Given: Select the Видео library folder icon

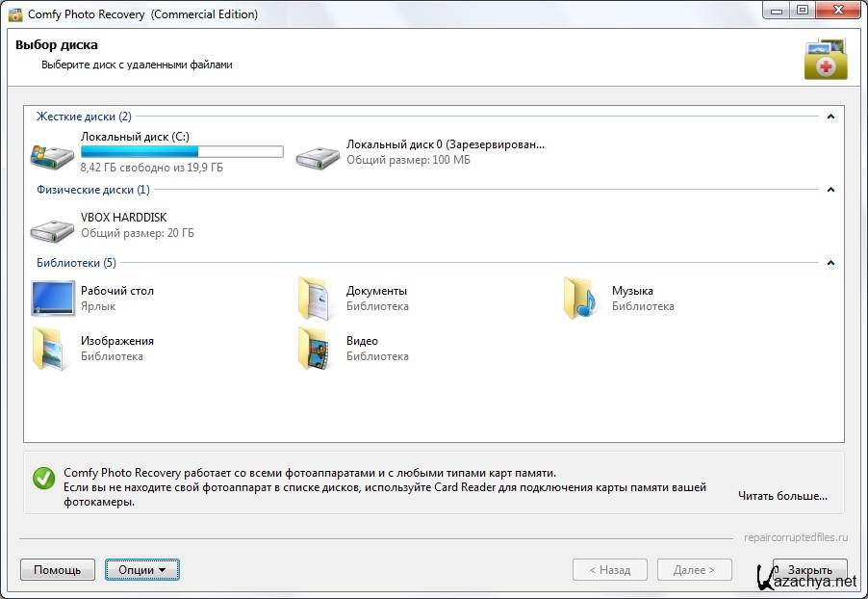Looking at the screenshot, I should tap(316, 349).
